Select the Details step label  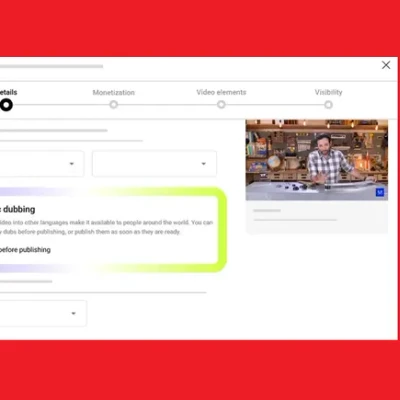coord(8,92)
